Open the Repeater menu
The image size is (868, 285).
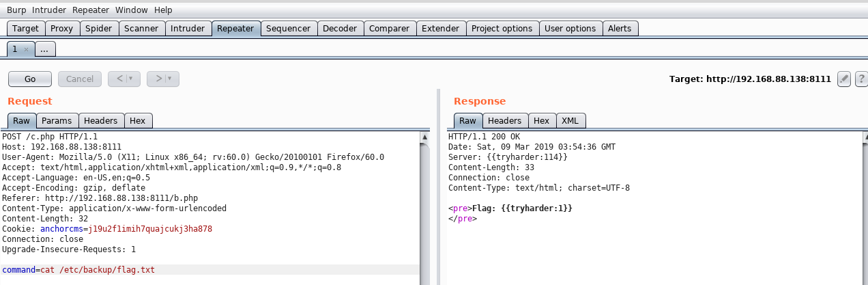click(x=91, y=10)
